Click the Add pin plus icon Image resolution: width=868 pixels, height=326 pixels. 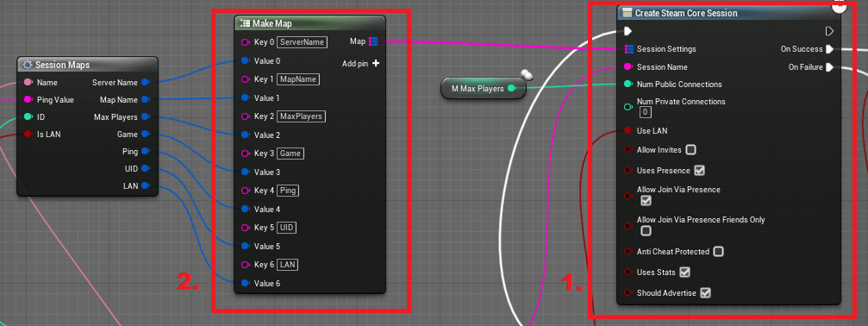coord(377,63)
